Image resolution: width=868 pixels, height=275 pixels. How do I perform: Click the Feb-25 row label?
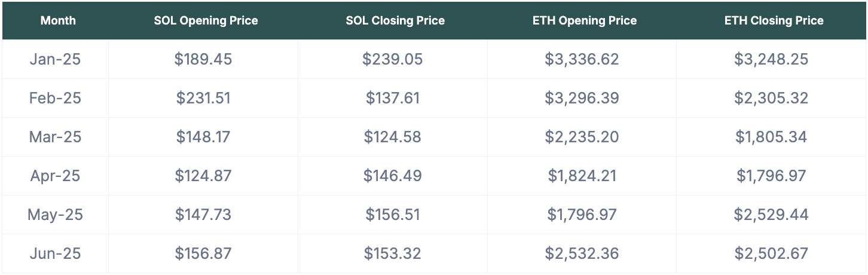coord(55,98)
